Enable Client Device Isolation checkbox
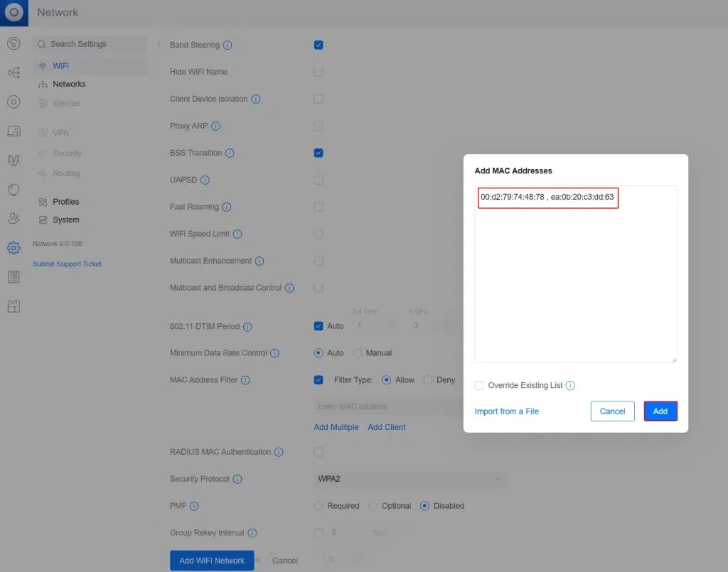Image resolution: width=728 pixels, height=572 pixels. pos(318,99)
